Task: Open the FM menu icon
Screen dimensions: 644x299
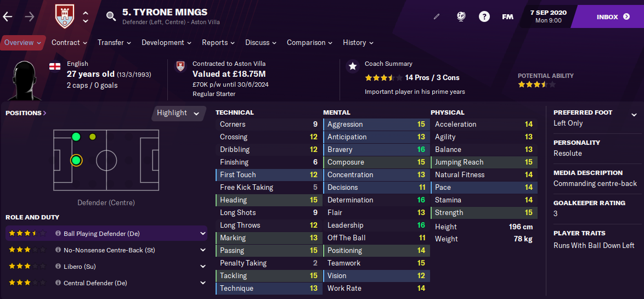Action: [507, 17]
